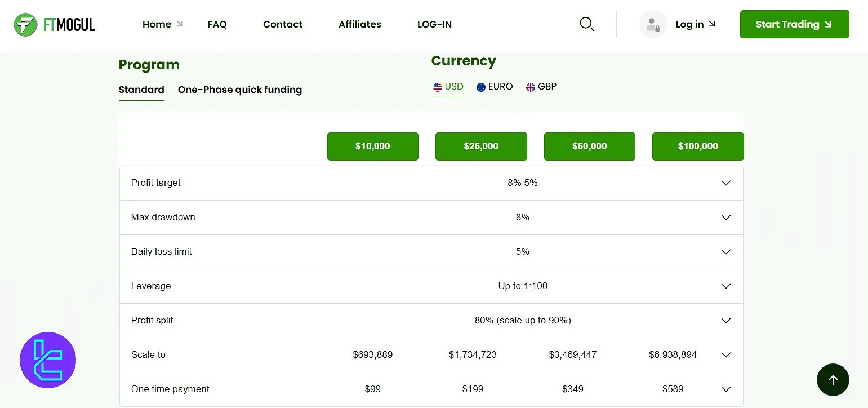Click the user avatar icon
This screenshot has width=868, height=408.
[x=653, y=24]
